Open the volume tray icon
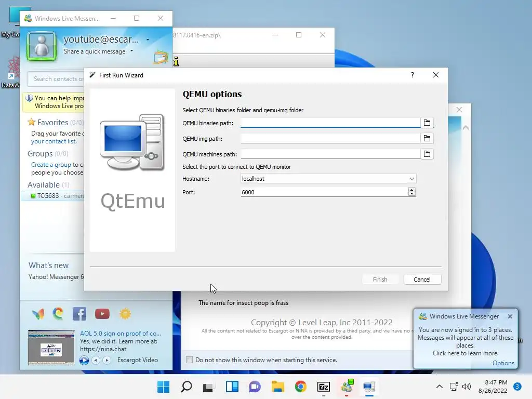532x399 pixels. [x=467, y=387]
